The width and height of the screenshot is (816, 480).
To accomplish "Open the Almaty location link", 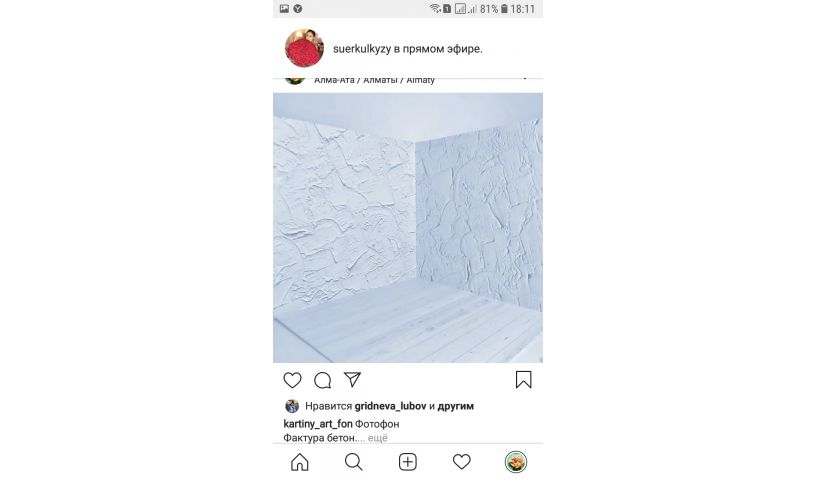I will [x=374, y=80].
